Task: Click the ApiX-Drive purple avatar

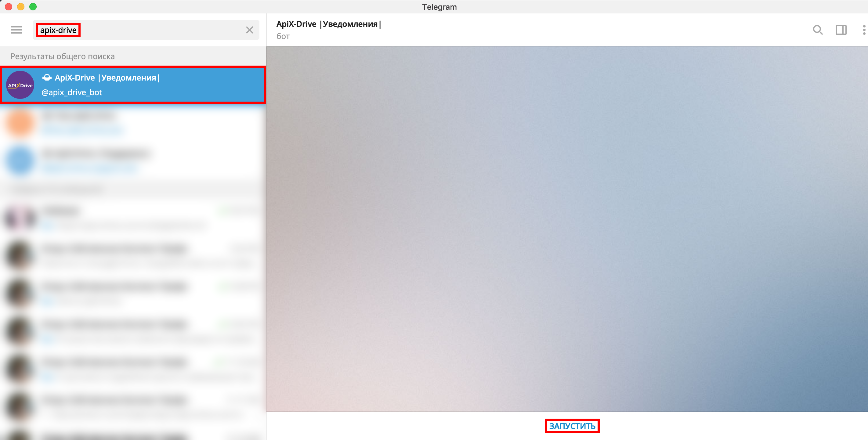Action: pyautogui.click(x=20, y=85)
